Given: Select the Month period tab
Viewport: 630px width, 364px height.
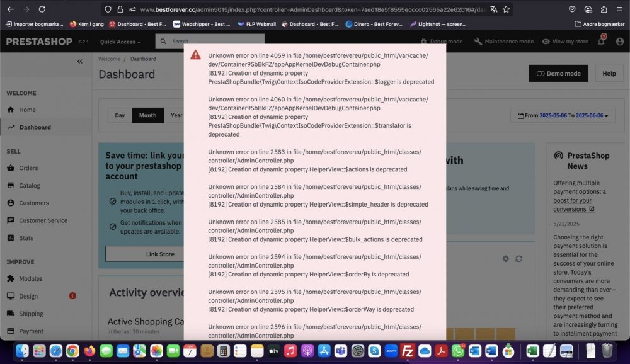Looking at the screenshot, I should click(x=147, y=115).
